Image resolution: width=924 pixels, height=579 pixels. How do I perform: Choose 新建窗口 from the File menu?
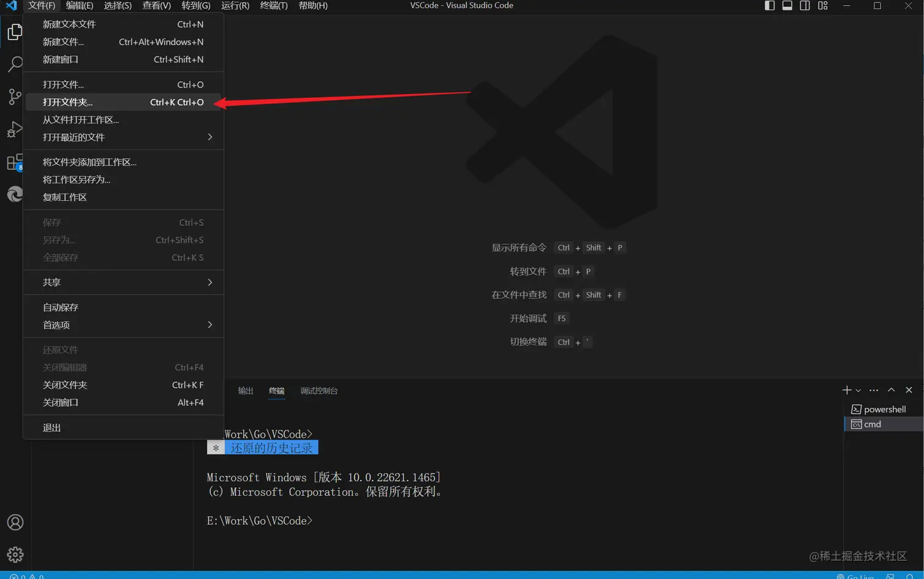tap(123, 59)
